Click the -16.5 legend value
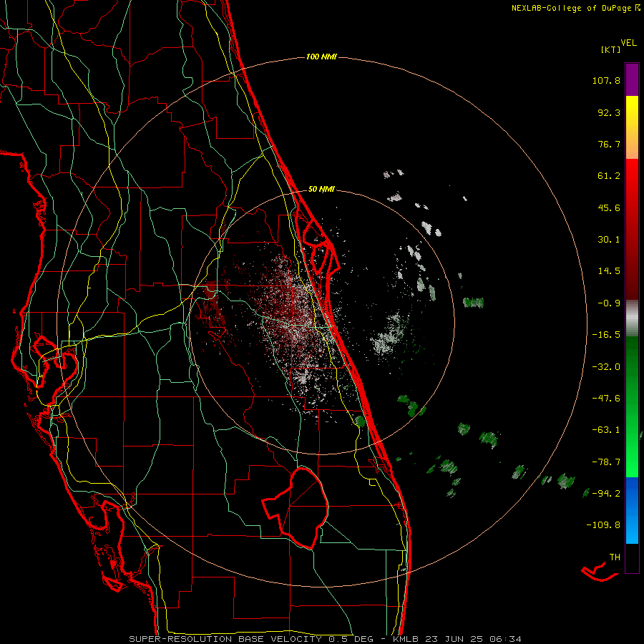The height and width of the screenshot is (644, 644). click(606, 335)
